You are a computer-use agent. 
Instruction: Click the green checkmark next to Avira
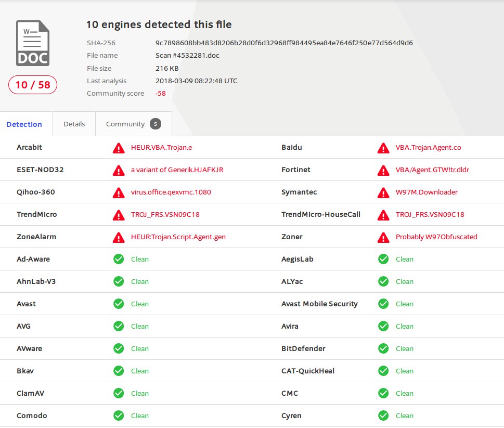coord(383,326)
